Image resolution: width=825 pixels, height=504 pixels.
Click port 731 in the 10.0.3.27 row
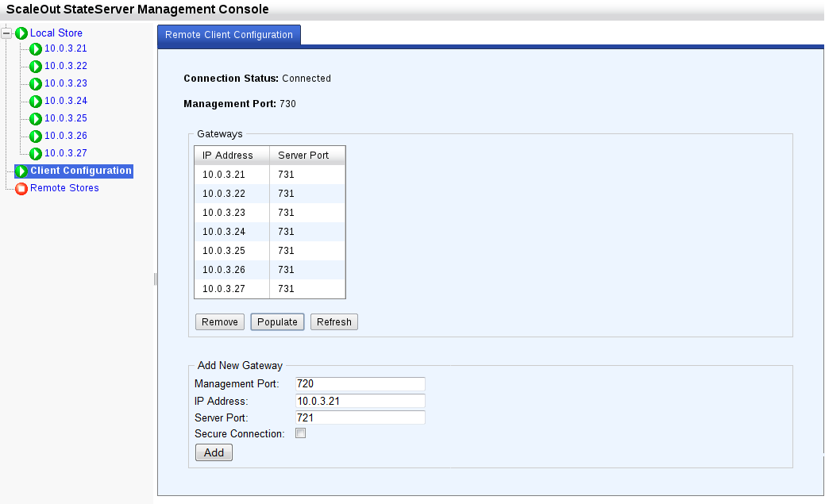pos(307,288)
